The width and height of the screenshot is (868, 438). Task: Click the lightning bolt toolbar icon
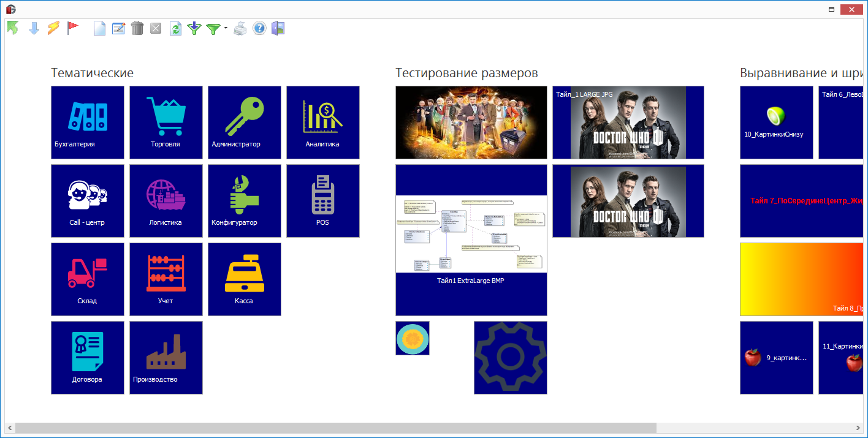tap(52, 28)
